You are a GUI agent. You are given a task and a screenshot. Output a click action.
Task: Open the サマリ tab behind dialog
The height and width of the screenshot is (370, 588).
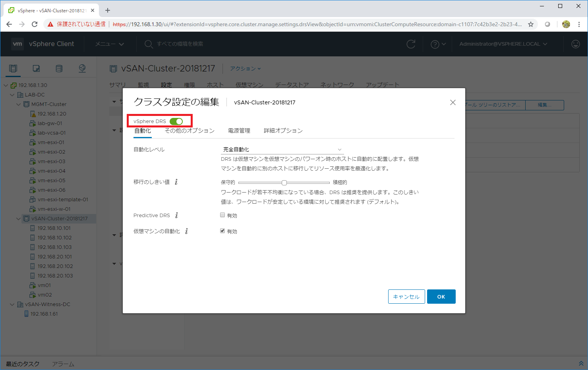click(x=118, y=85)
